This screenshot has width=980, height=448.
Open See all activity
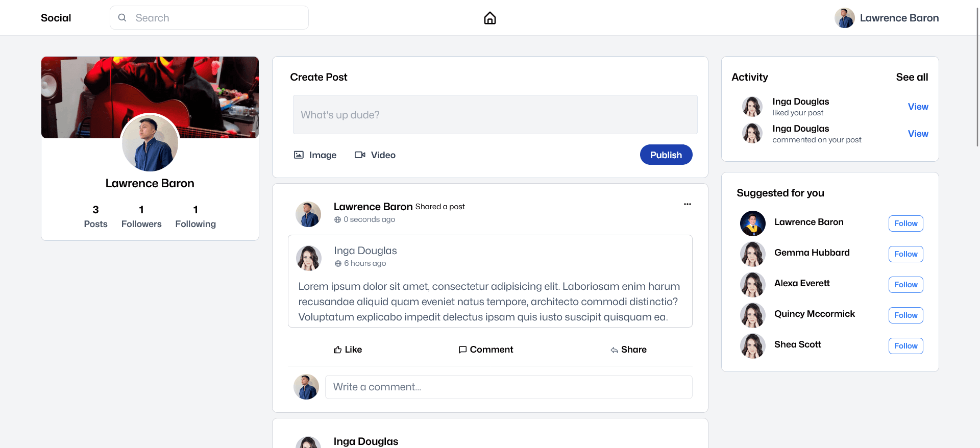[912, 77]
